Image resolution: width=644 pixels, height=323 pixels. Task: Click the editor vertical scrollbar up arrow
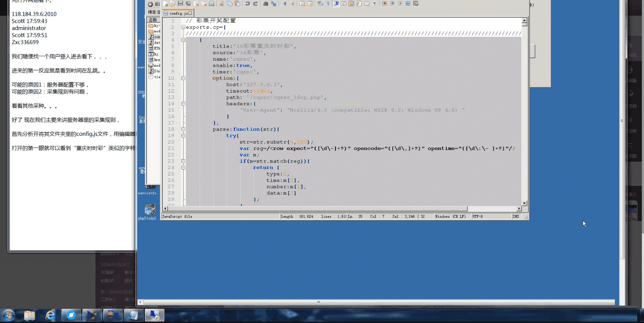point(524,20)
